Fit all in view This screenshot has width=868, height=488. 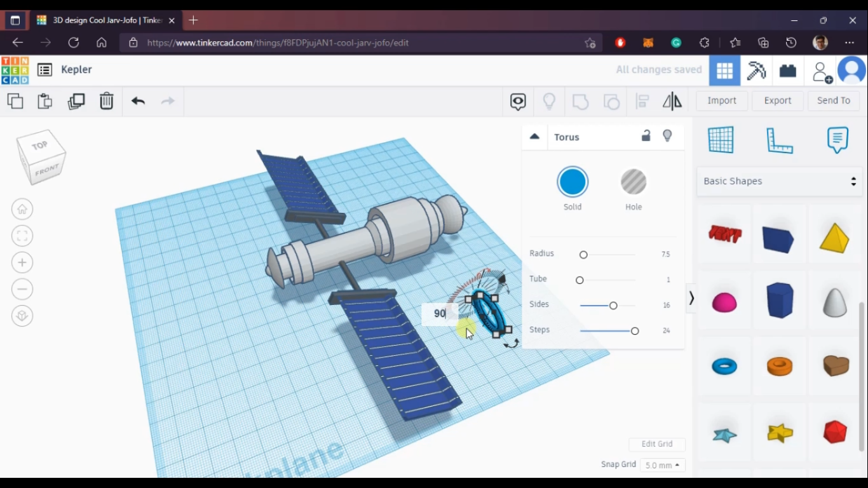point(22,236)
